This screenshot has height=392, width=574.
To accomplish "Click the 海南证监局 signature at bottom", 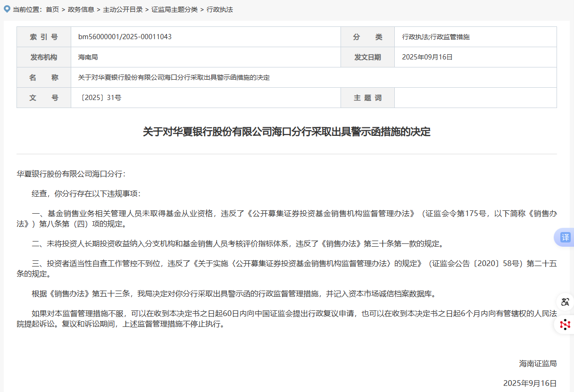I will [x=538, y=363].
